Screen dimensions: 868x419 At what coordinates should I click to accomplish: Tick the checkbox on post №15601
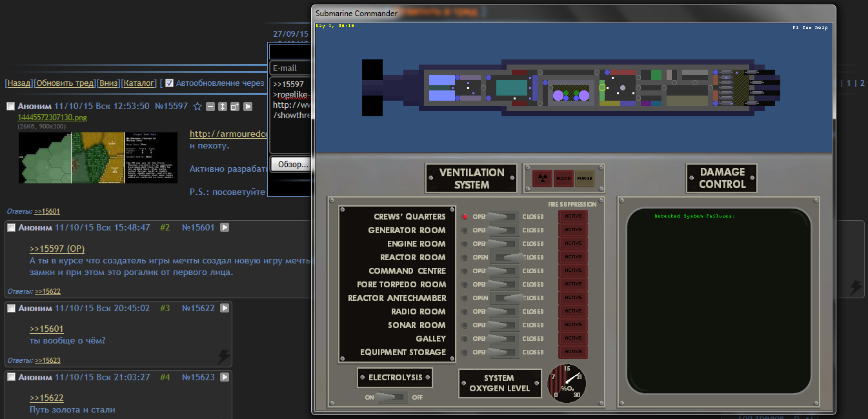pyautogui.click(x=11, y=227)
